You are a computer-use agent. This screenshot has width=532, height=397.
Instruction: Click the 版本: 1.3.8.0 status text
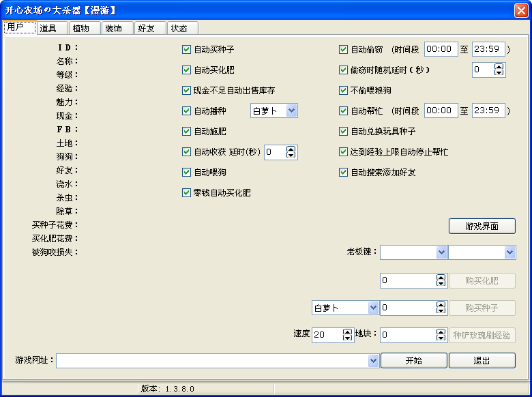click(x=168, y=389)
